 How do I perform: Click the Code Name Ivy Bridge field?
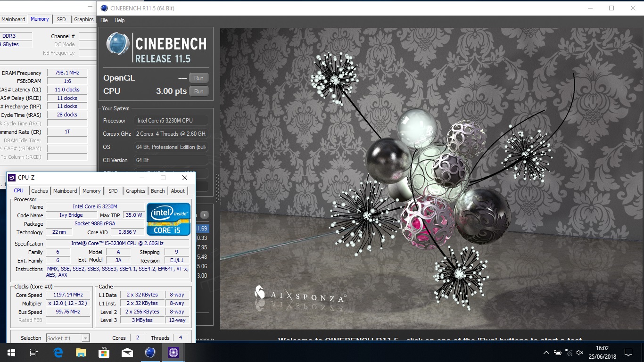tap(71, 215)
